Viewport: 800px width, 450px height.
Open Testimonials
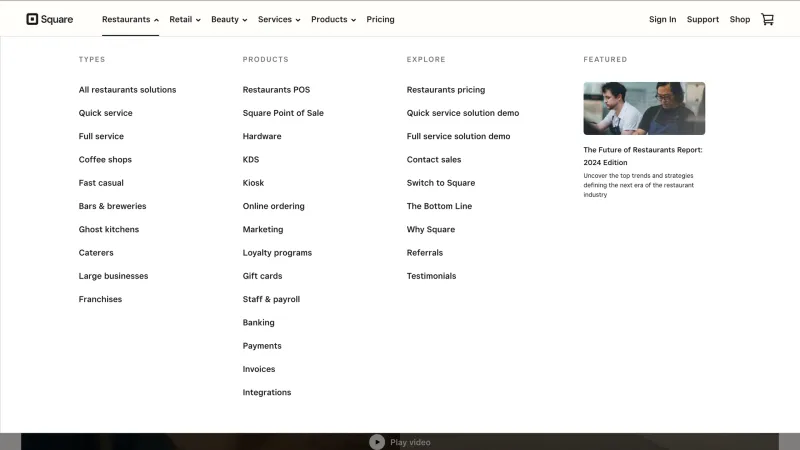[431, 276]
